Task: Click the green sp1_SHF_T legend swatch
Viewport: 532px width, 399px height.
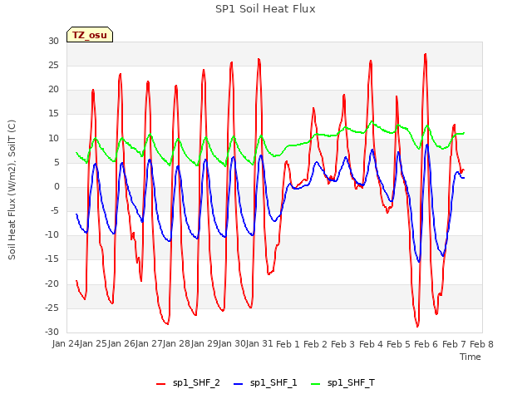Action: point(316,384)
